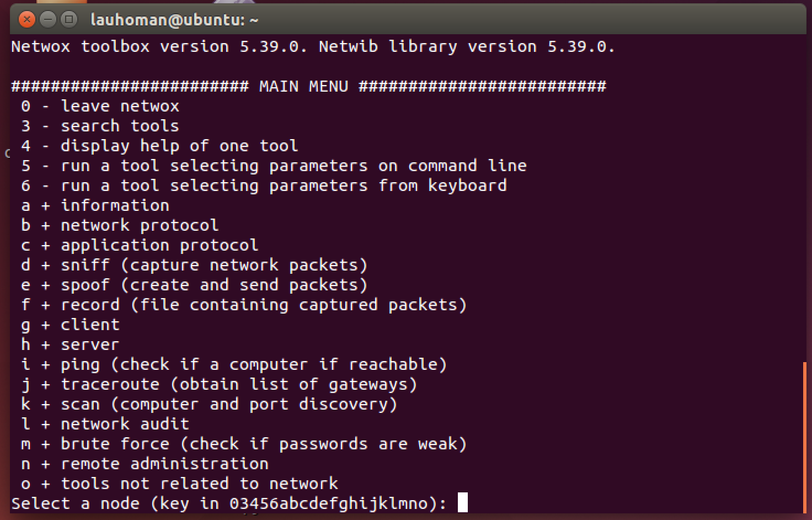
Task: Click the 'a + information' entry
Action: [x=95, y=205]
